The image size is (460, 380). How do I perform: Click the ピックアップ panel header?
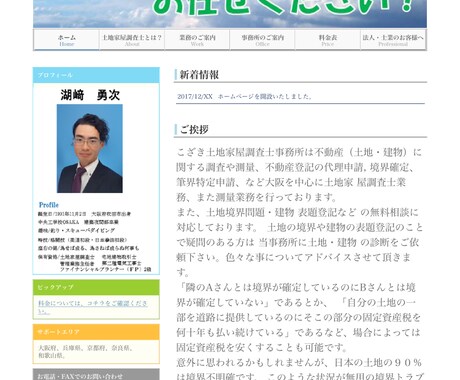[x=96, y=287]
